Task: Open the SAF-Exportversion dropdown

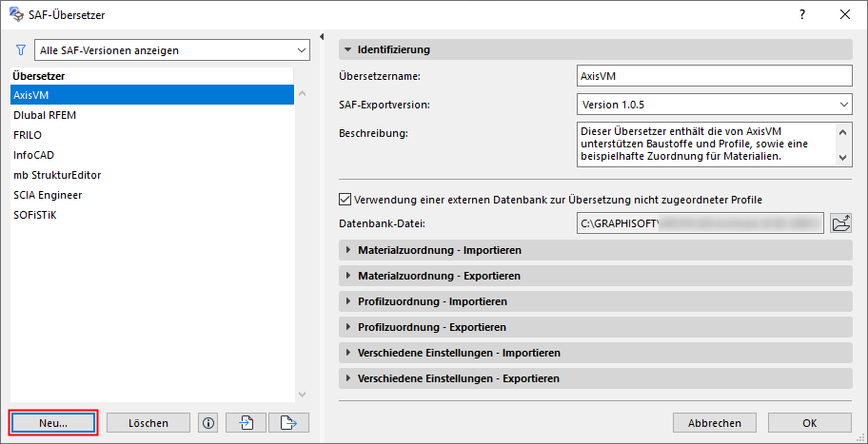Action: point(714,104)
